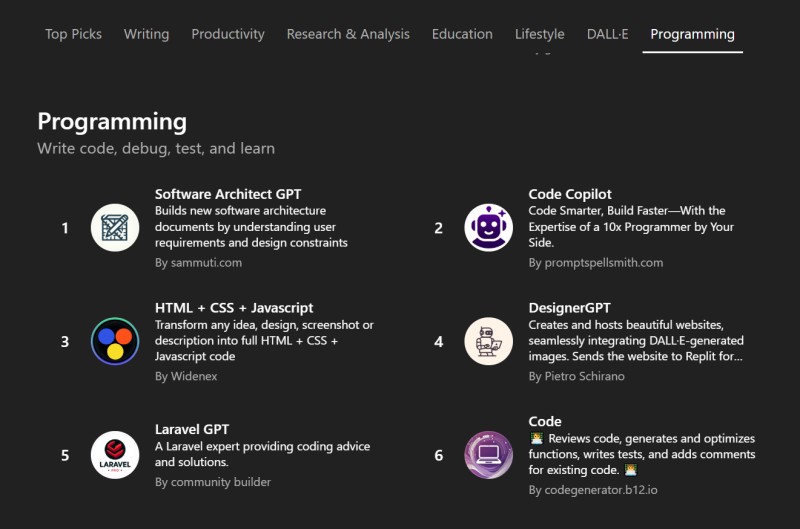
Task: Switch to the Lifestyle tab
Action: click(539, 34)
